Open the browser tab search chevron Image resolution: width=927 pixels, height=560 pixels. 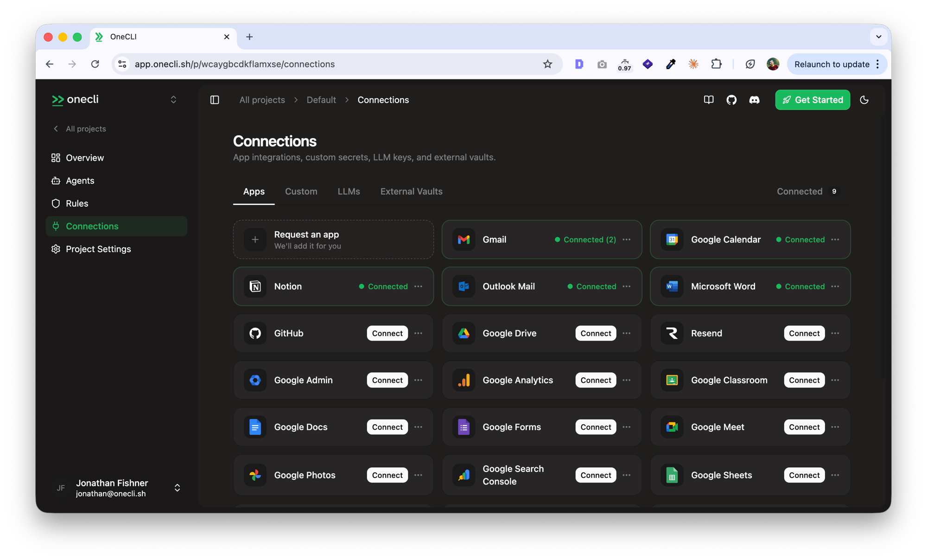tap(878, 37)
